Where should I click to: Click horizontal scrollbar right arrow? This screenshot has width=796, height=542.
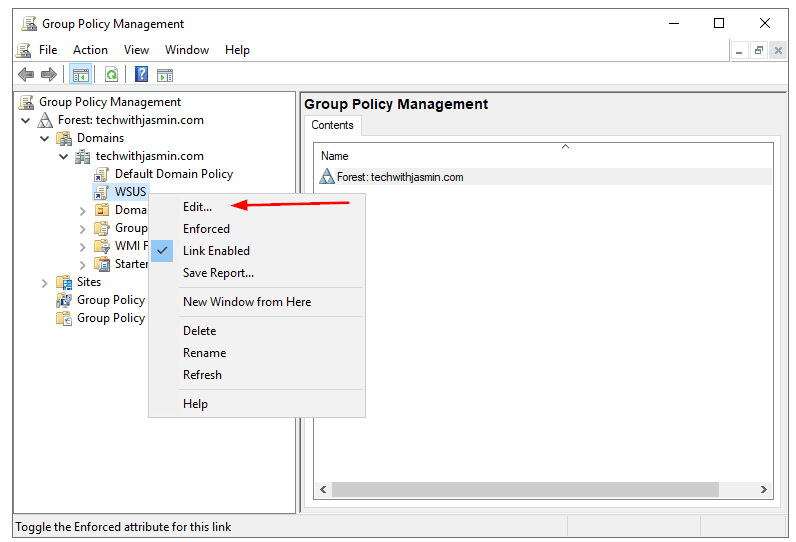(x=764, y=490)
